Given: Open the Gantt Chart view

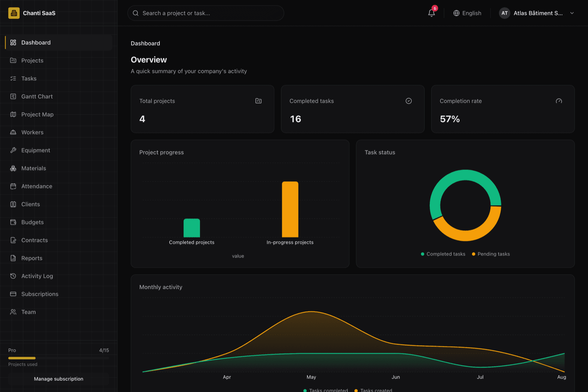Looking at the screenshot, I should click(x=59, y=97).
